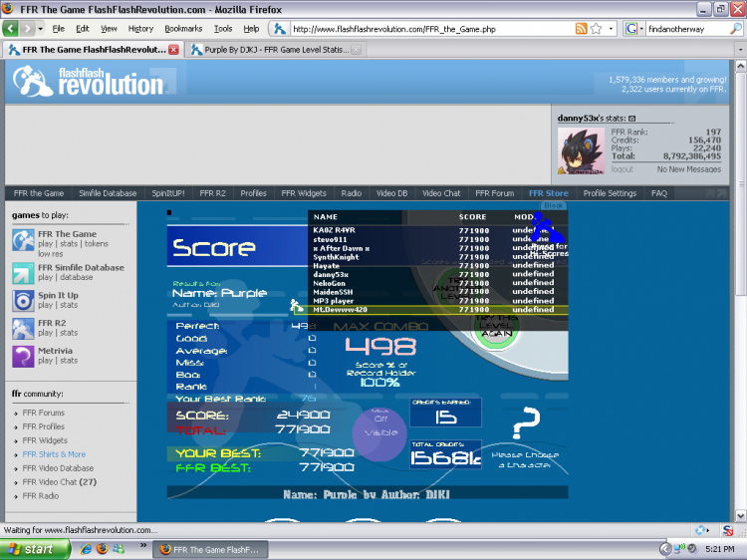
Task: Switch to the Purple By DJKJ tab
Action: (275, 50)
